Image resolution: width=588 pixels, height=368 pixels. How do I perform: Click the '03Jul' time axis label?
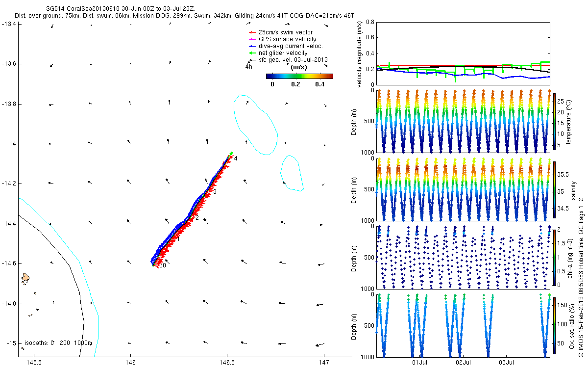(506, 363)
